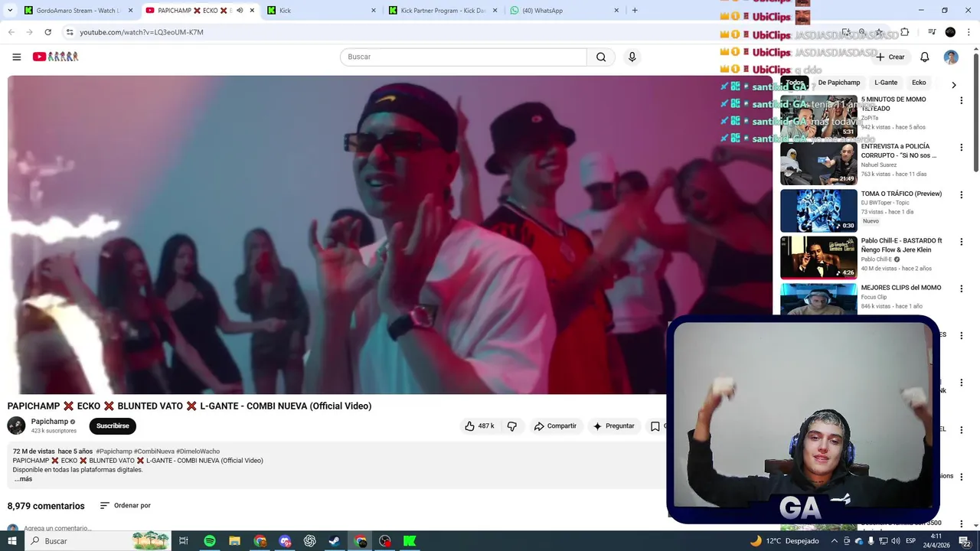Go back with the browser back arrow
Screen dimensions: 980x551
point(11,32)
